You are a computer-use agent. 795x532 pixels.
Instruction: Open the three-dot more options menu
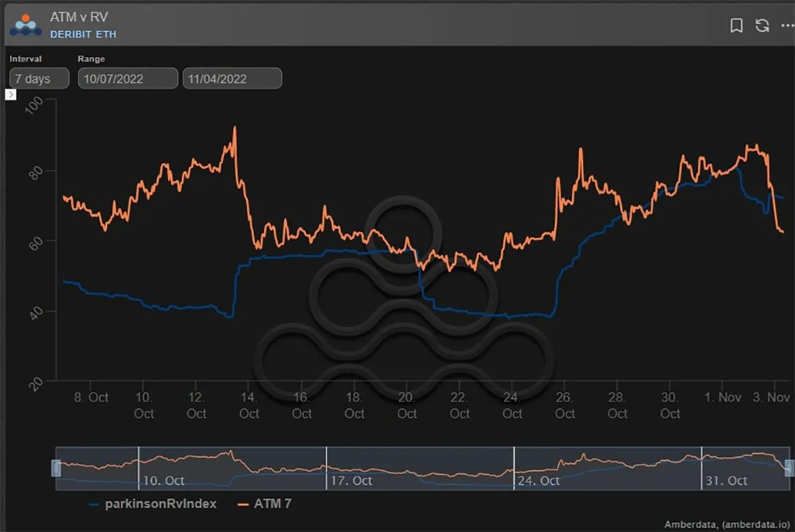point(787,25)
